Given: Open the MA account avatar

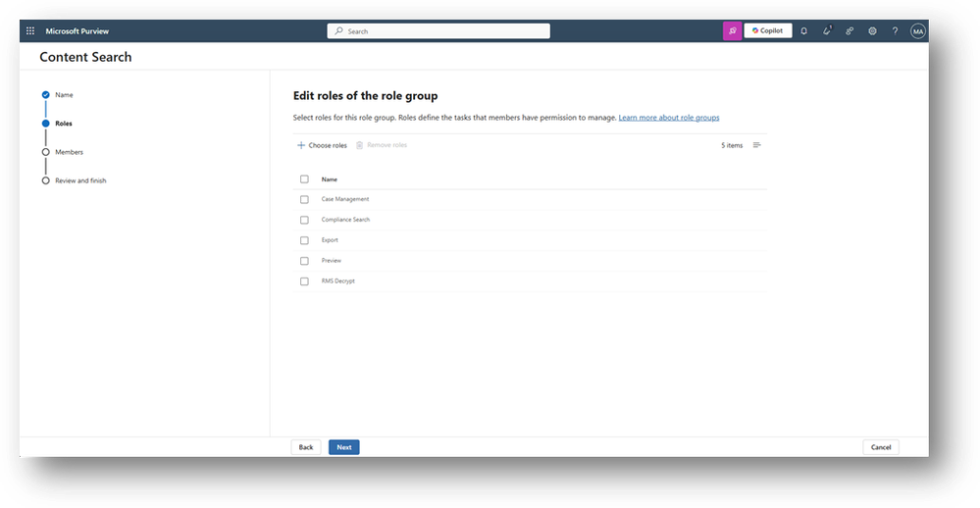Looking at the screenshot, I should coord(917,31).
